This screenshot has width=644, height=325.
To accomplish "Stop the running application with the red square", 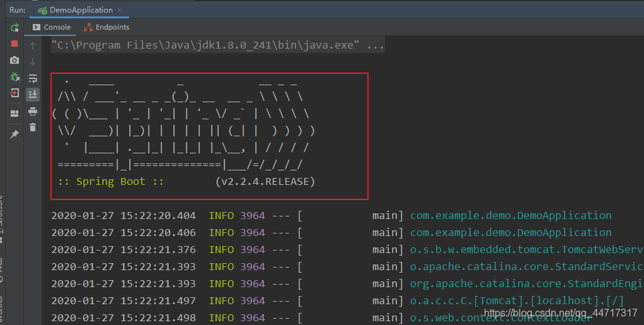I will [14, 44].
